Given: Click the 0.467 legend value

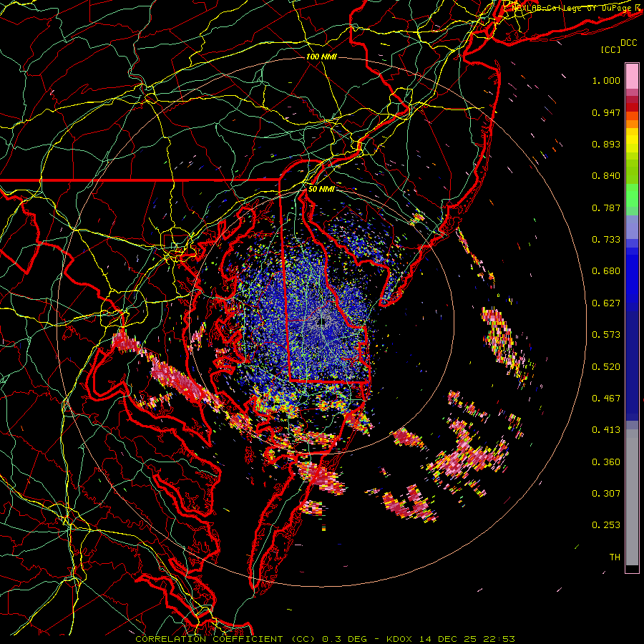Looking at the screenshot, I should [x=606, y=399].
